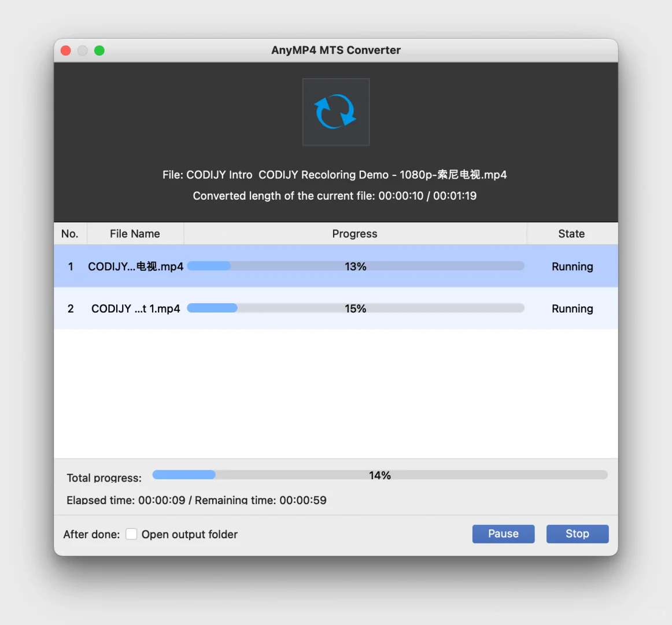
Task: Click the Total progress bar
Action: click(379, 475)
